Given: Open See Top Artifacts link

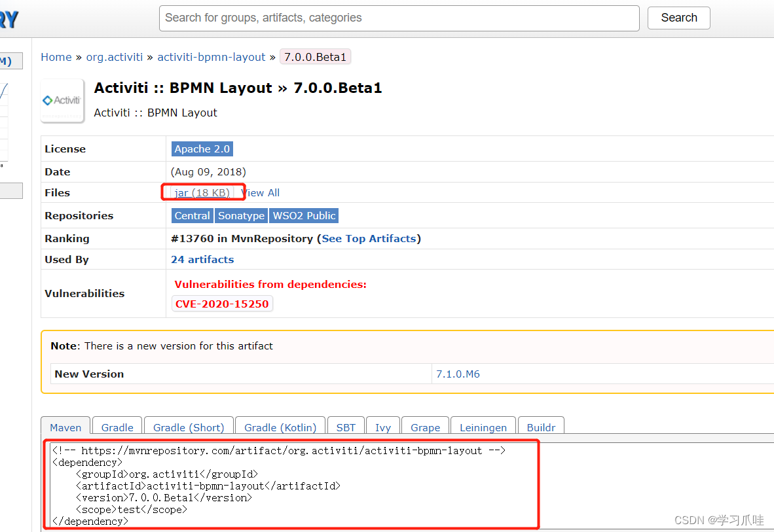Looking at the screenshot, I should click(369, 239).
